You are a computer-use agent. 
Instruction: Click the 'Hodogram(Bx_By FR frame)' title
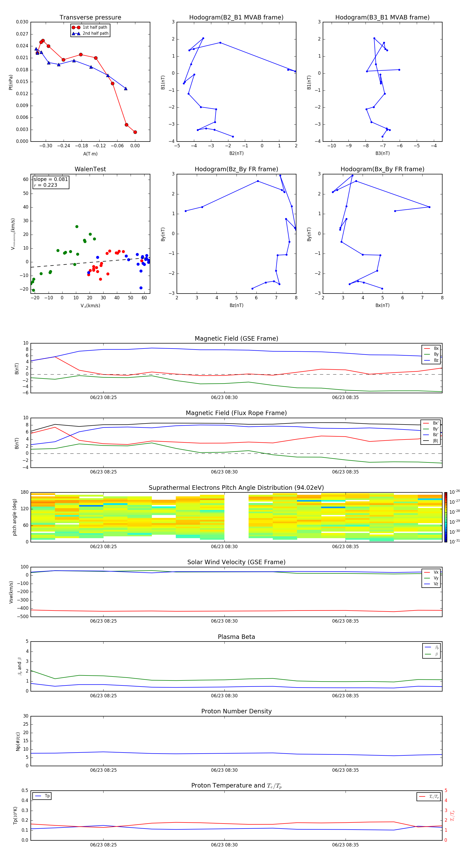click(x=382, y=169)
